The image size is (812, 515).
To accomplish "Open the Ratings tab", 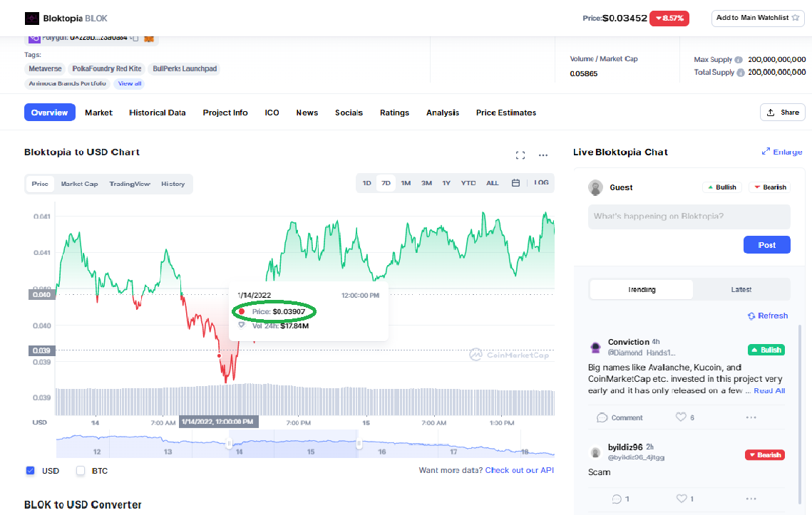I will [395, 113].
